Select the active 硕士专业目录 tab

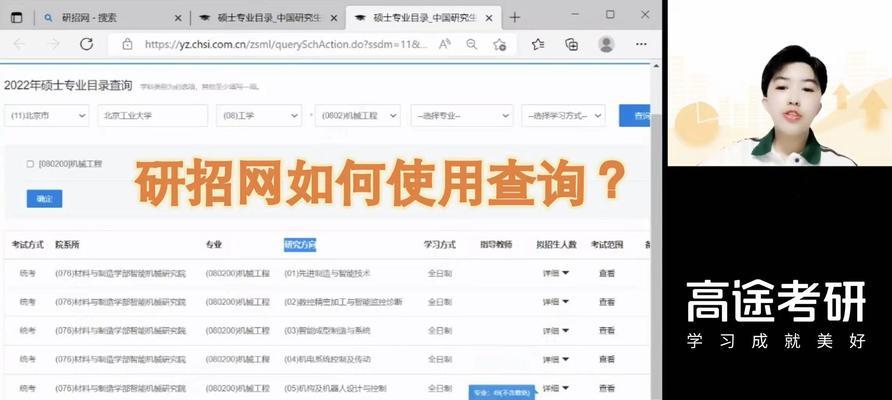pos(424,18)
